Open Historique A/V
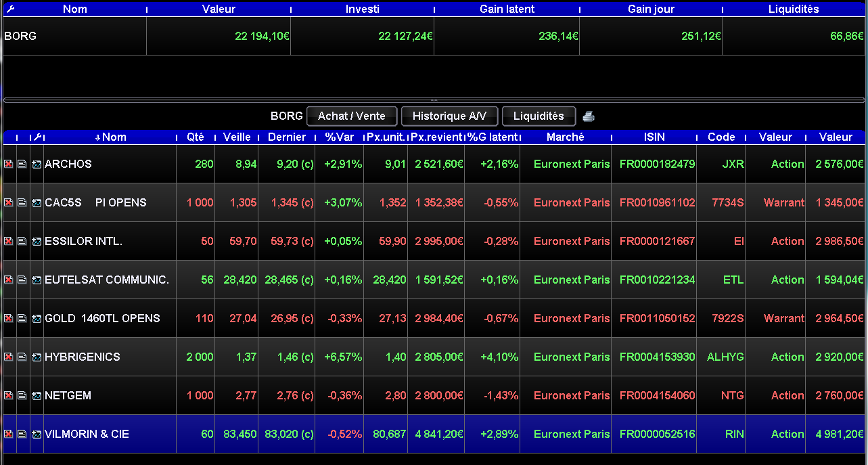Image resolution: width=868 pixels, height=465 pixels. click(x=449, y=116)
